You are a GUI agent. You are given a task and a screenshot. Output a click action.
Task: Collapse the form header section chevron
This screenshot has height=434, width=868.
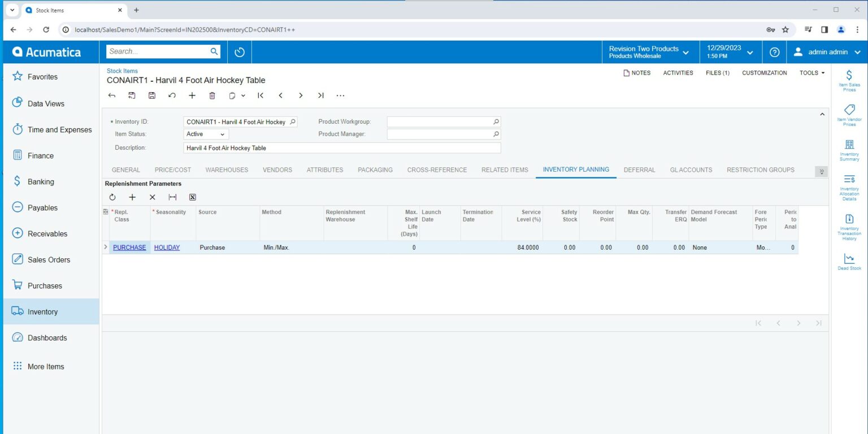coord(822,115)
